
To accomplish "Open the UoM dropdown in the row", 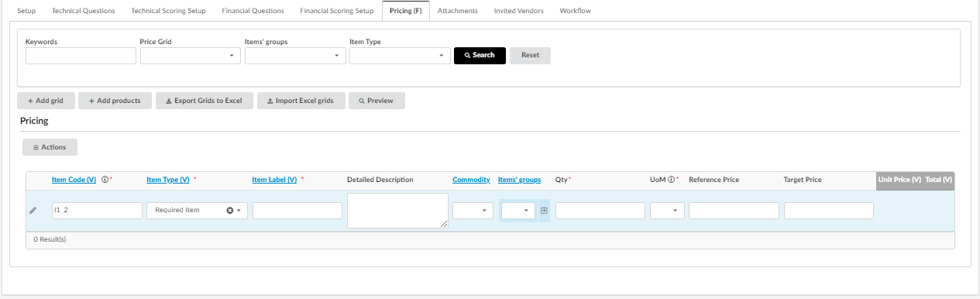I will (667, 211).
